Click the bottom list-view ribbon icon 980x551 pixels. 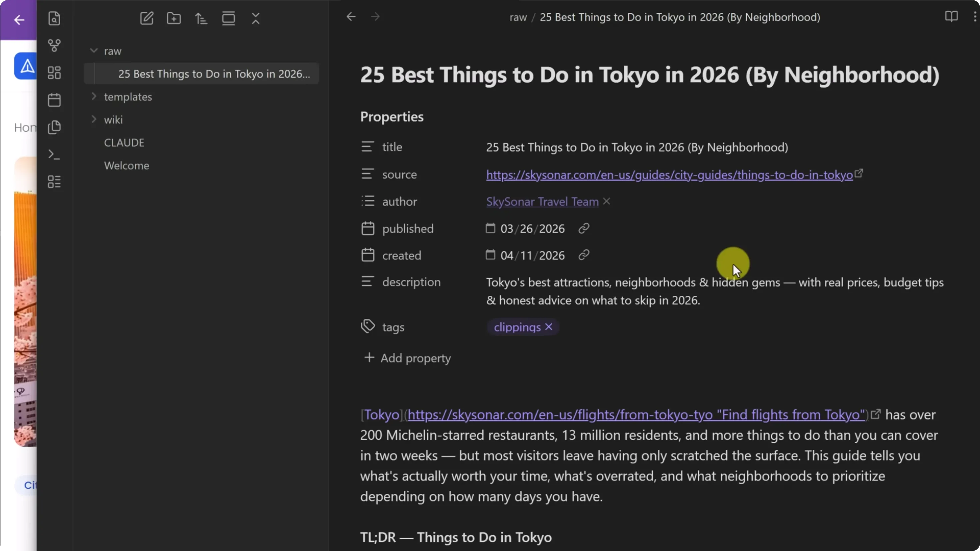(54, 182)
